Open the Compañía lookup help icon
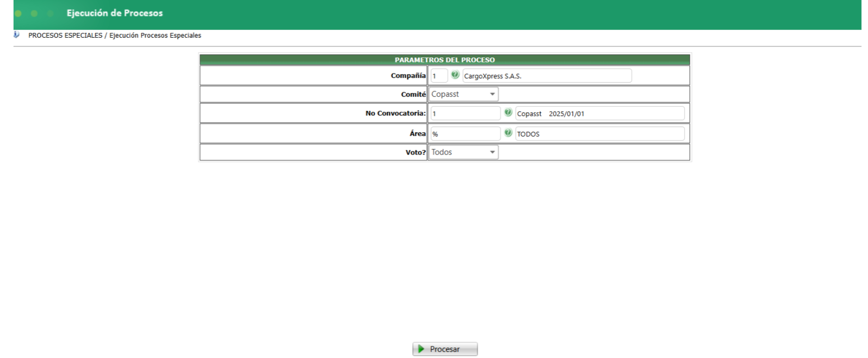 coord(455,75)
